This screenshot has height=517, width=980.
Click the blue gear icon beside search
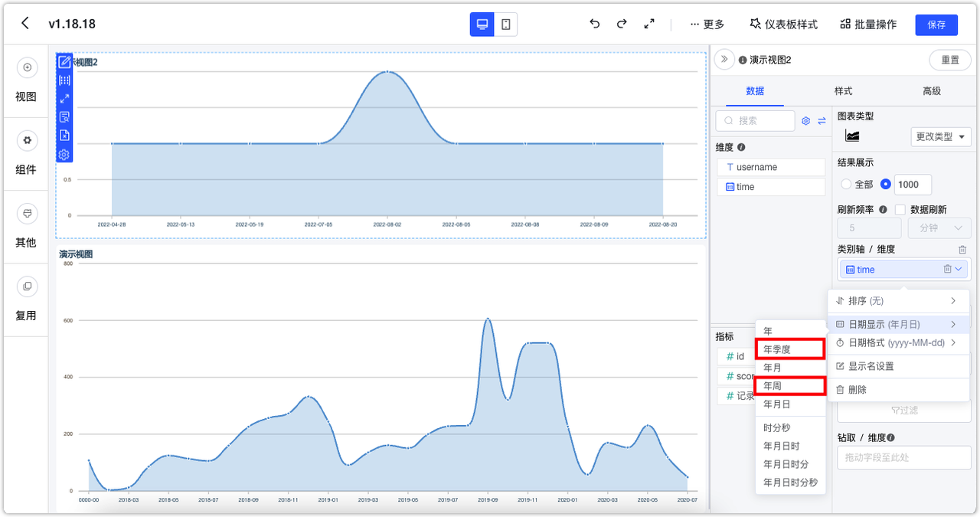[805, 121]
